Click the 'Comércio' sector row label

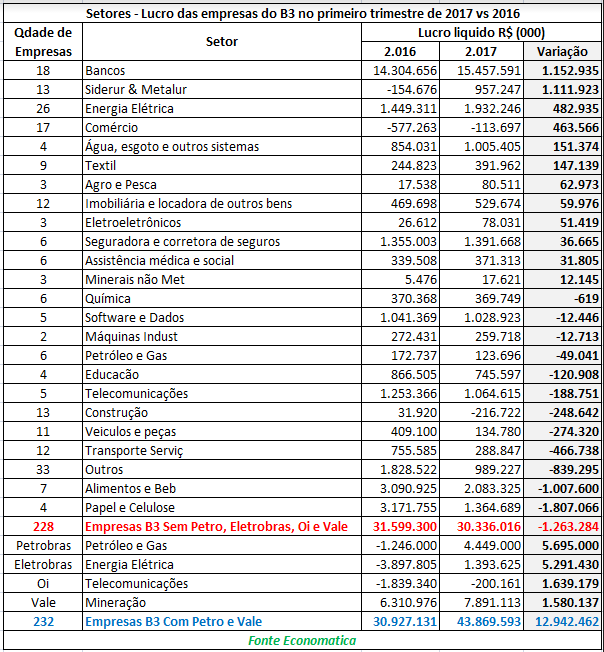coord(112,128)
